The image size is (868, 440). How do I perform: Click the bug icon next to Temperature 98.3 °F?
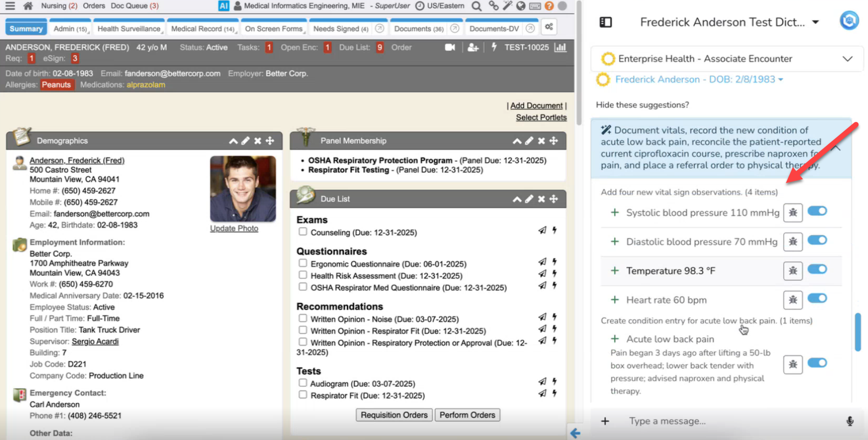coord(793,270)
